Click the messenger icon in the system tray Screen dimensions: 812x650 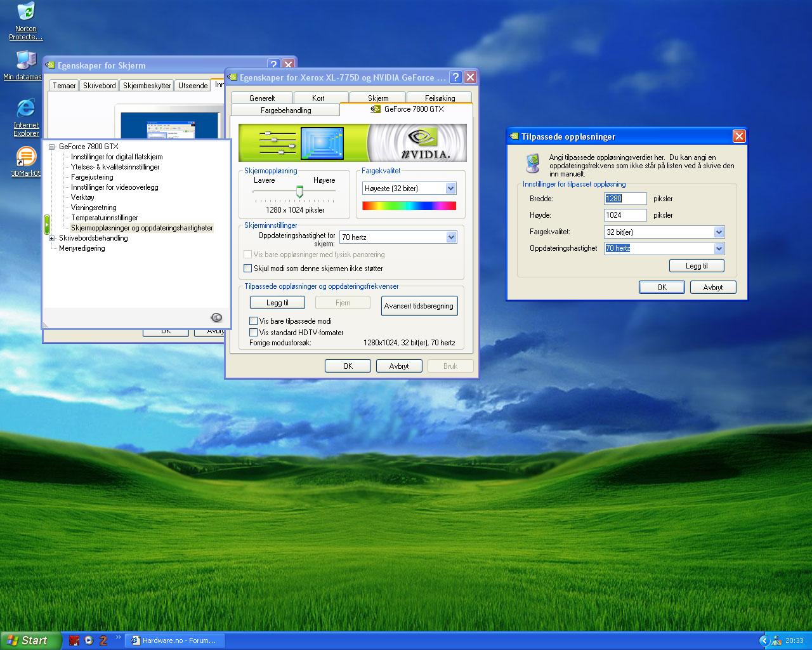[x=776, y=640]
